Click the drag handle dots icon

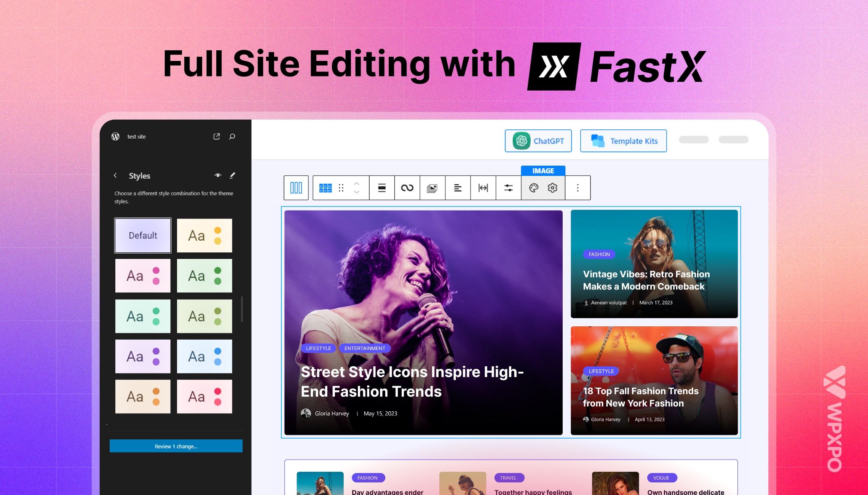coord(341,188)
